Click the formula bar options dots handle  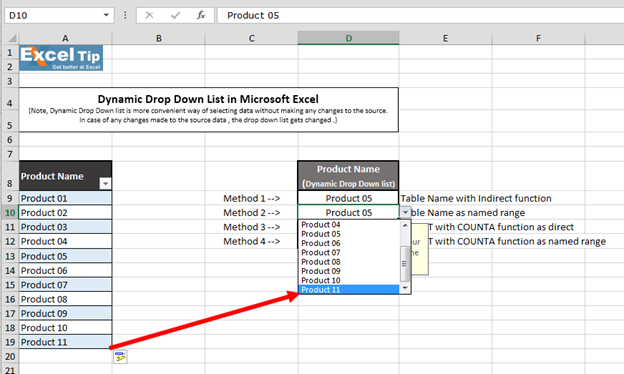[125, 15]
